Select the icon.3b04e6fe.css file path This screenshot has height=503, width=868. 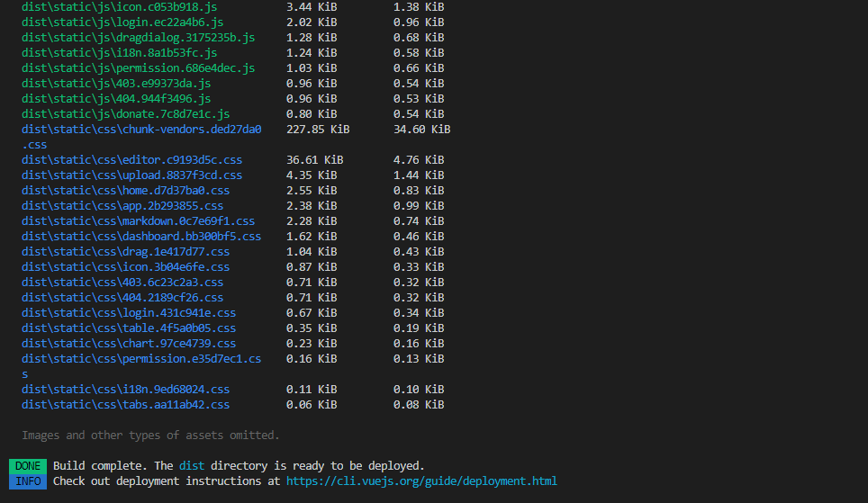[x=126, y=267]
